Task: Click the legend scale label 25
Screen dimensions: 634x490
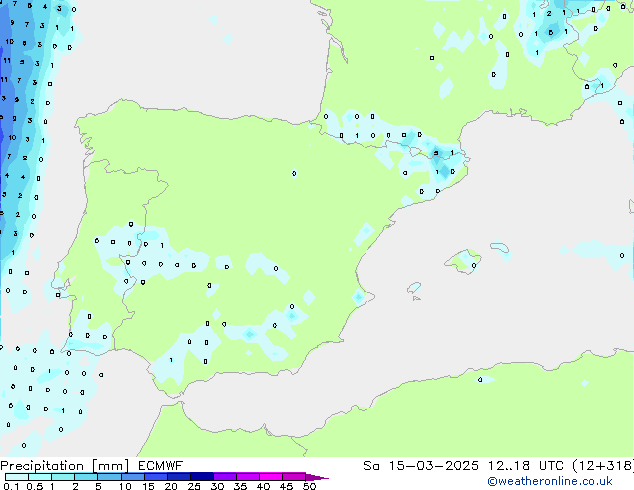Action: pos(194,486)
